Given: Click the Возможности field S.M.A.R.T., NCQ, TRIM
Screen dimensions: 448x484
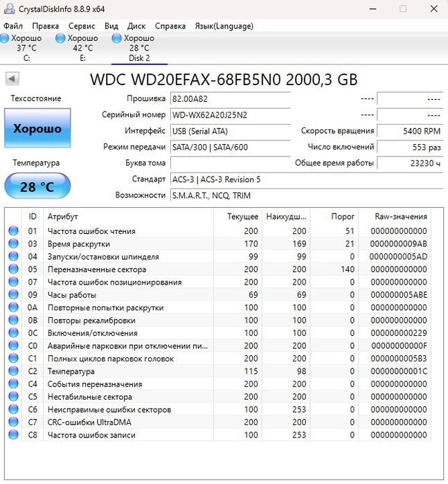Looking at the screenshot, I should [307, 195].
